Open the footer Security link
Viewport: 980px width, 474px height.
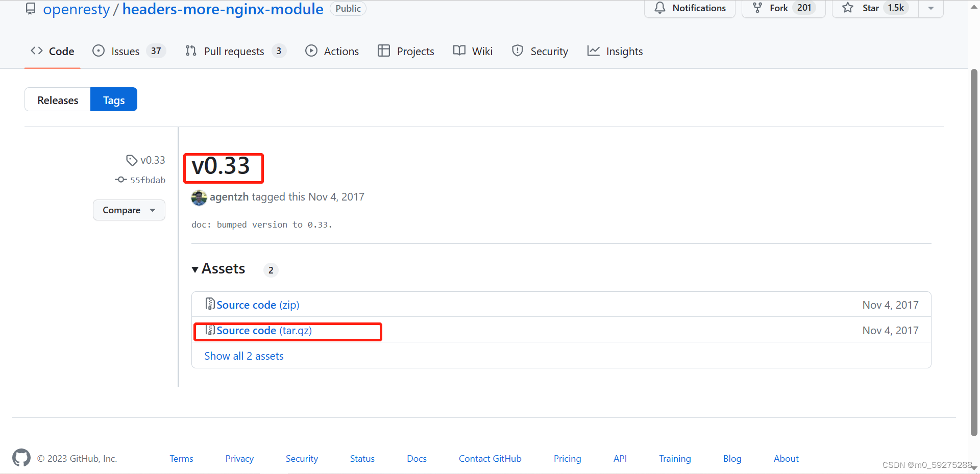click(302, 459)
